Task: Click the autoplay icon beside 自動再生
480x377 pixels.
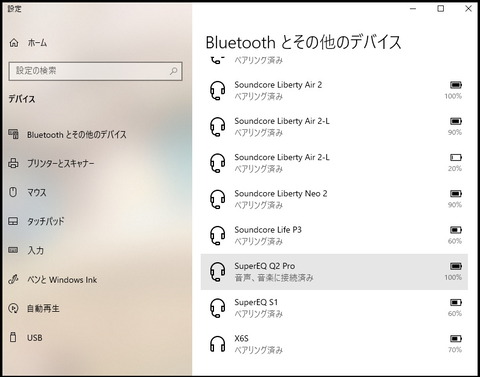Action: click(x=13, y=308)
